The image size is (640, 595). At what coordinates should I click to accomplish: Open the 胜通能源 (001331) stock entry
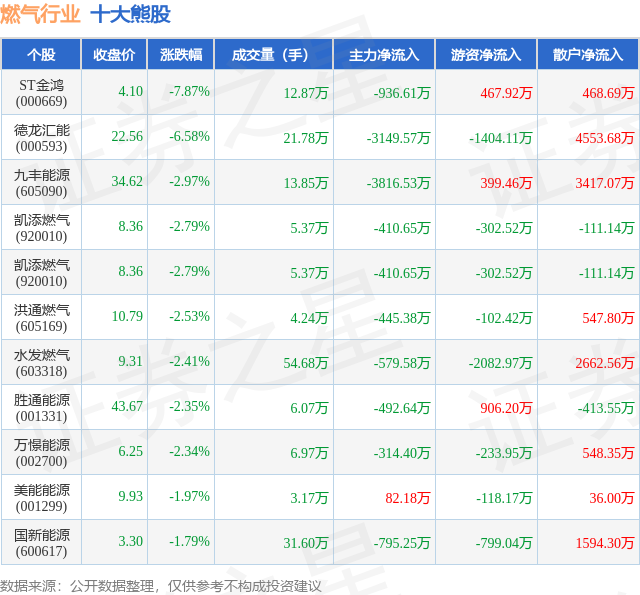(41, 408)
